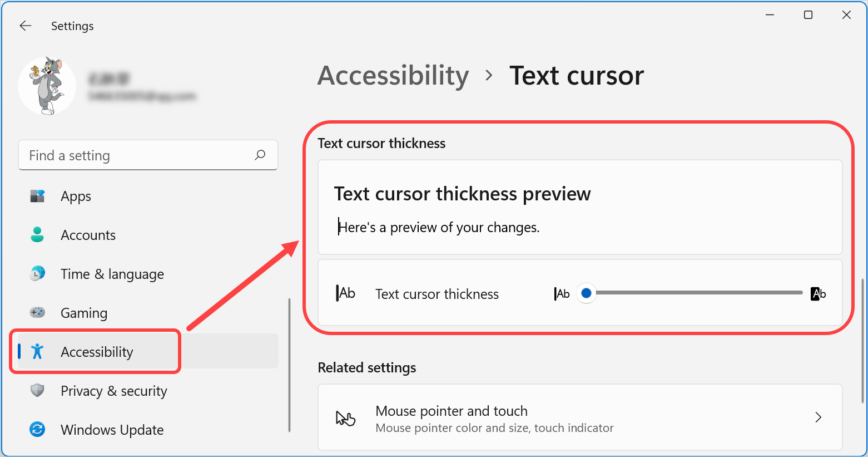
Task: Click the Gaming controller icon
Action: 37,313
